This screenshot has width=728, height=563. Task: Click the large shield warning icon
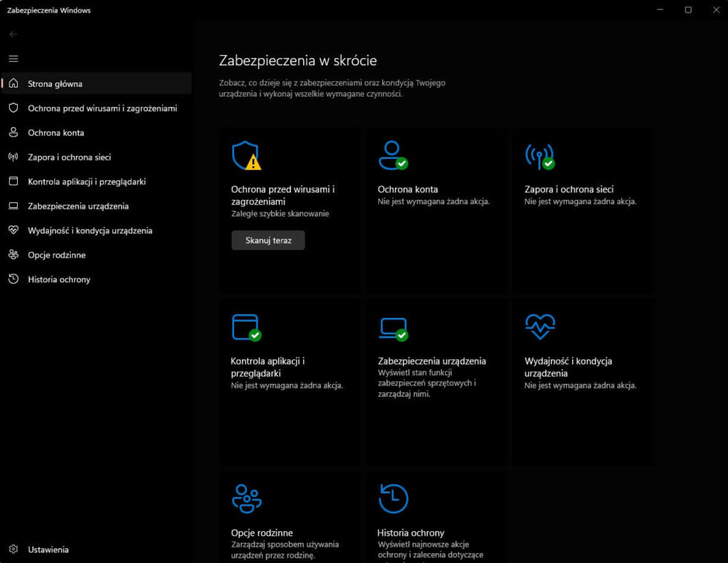click(247, 155)
